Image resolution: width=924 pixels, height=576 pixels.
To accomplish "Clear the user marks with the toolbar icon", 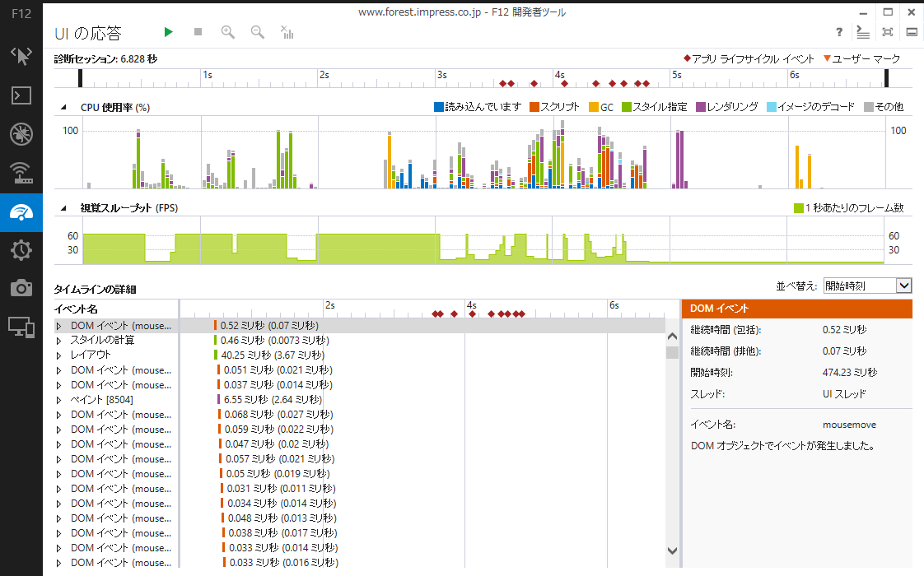I will [286, 32].
